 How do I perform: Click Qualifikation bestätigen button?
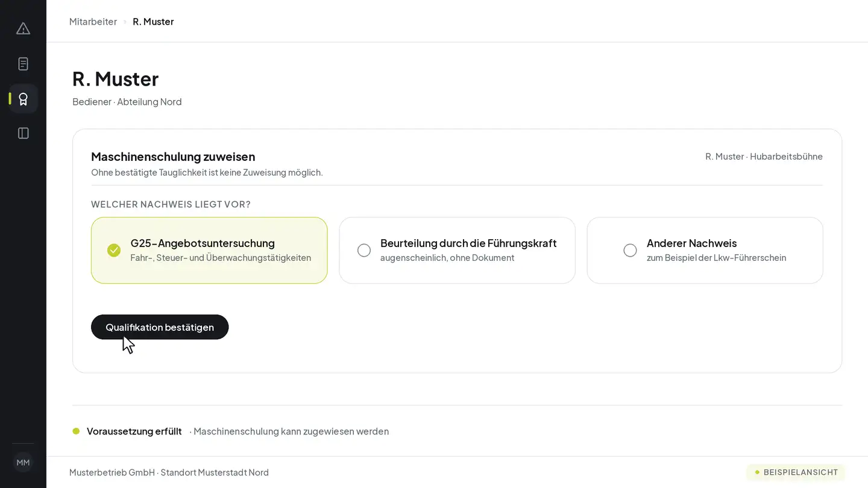point(160,327)
